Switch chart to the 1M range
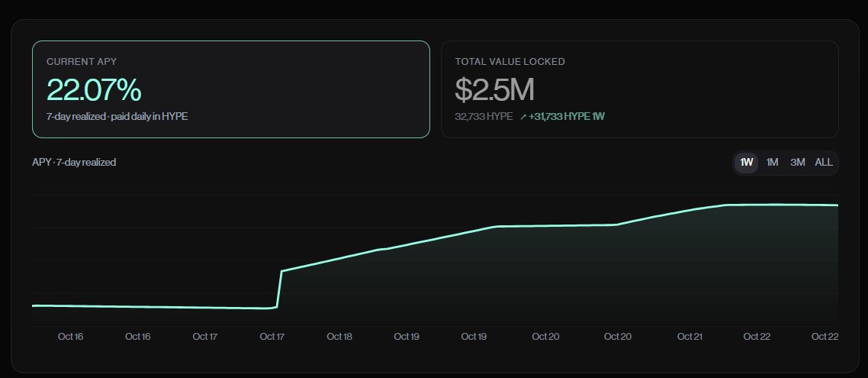868x378 pixels. click(x=772, y=163)
